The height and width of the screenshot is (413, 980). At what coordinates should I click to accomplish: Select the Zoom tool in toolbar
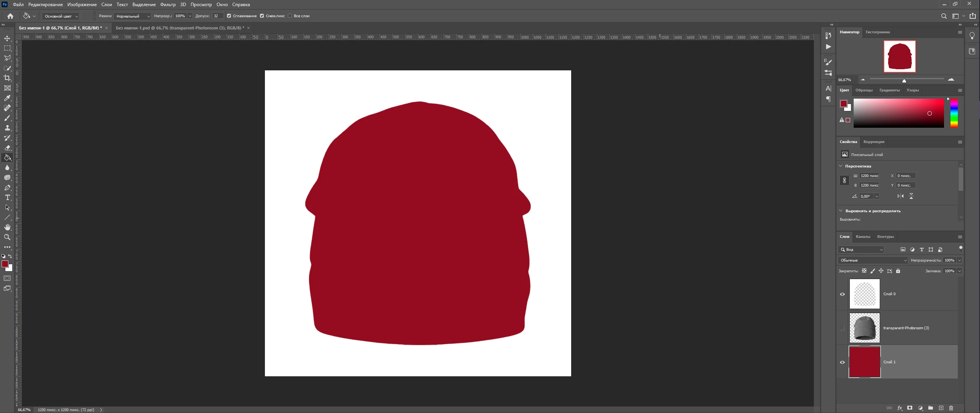[7, 237]
